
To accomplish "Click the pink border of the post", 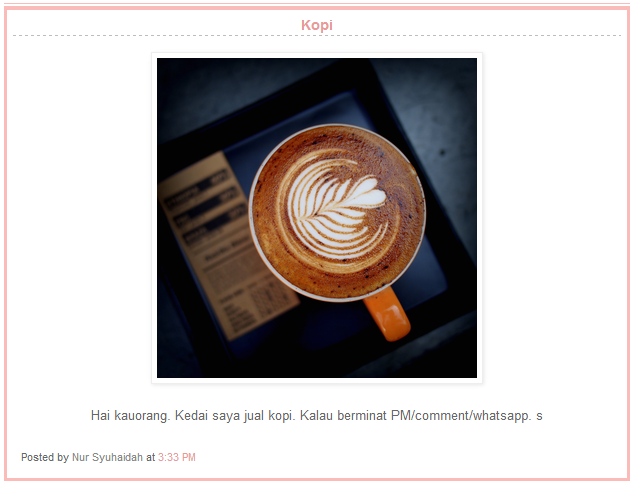I will pyautogui.click(x=6, y=244).
